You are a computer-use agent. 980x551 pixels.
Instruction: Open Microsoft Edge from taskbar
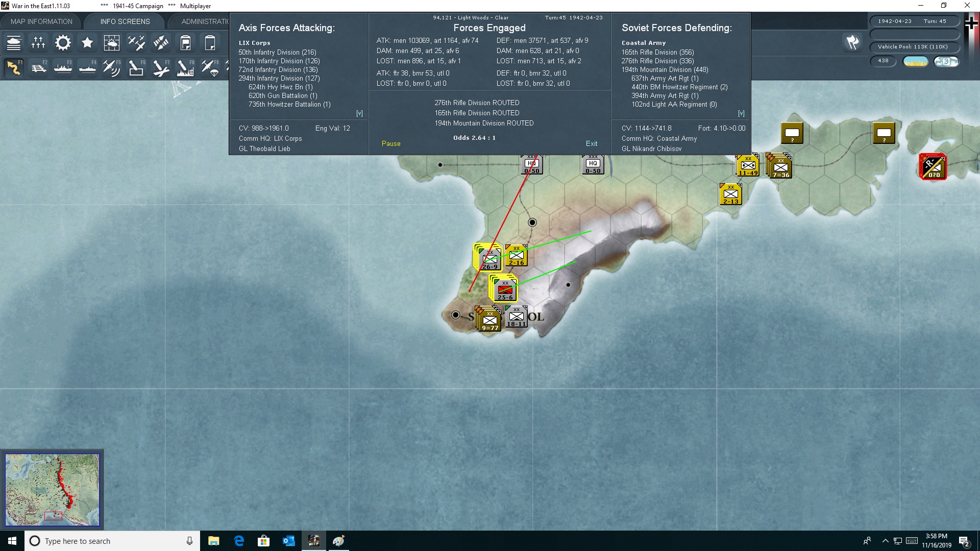[x=238, y=541]
